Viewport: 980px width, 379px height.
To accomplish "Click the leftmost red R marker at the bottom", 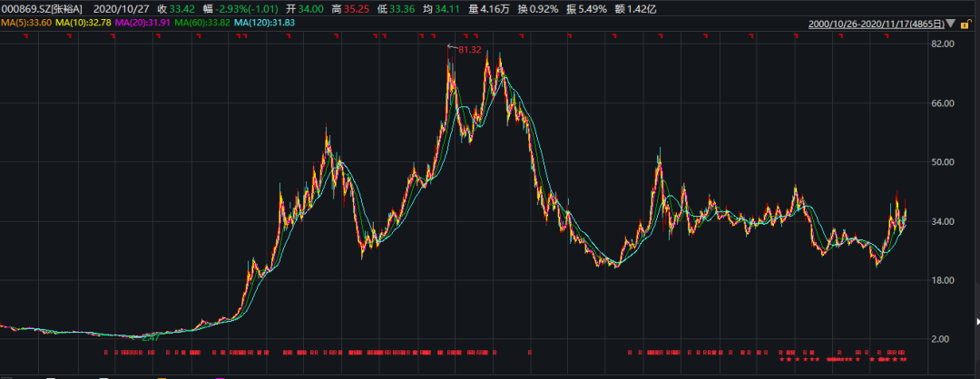I will click(x=106, y=352).
